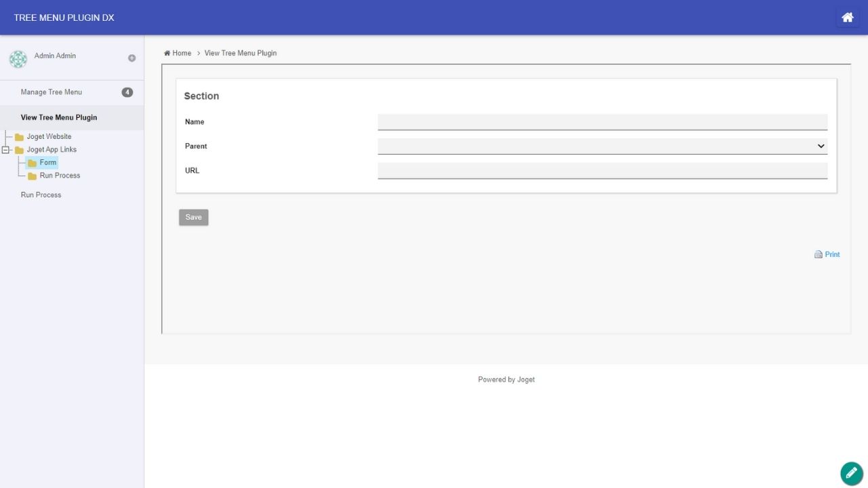The width and height of the screenshot is (868, 488).
Task: Click the Print link
Action: coord(832,255)
